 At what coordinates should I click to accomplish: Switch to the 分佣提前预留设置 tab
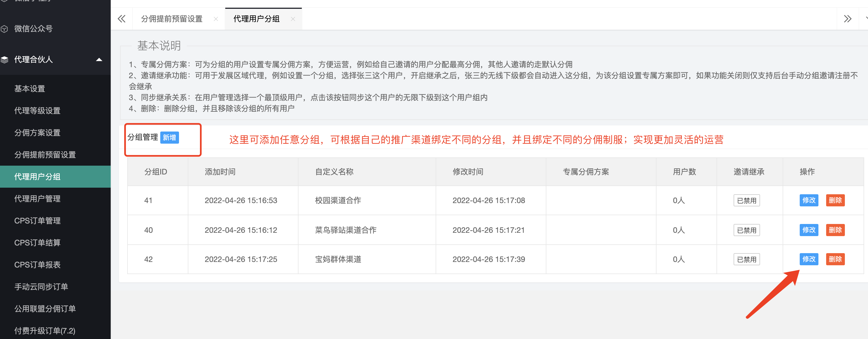(x=172, y=19)
